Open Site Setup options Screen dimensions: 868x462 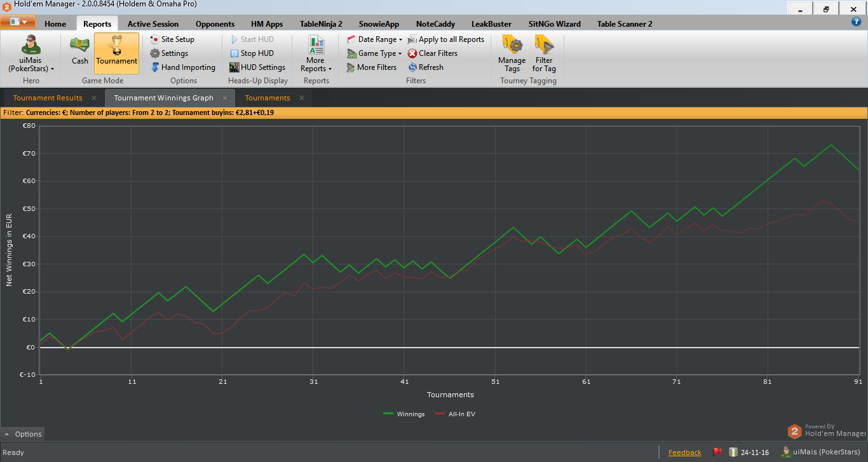tap(172, 39)
